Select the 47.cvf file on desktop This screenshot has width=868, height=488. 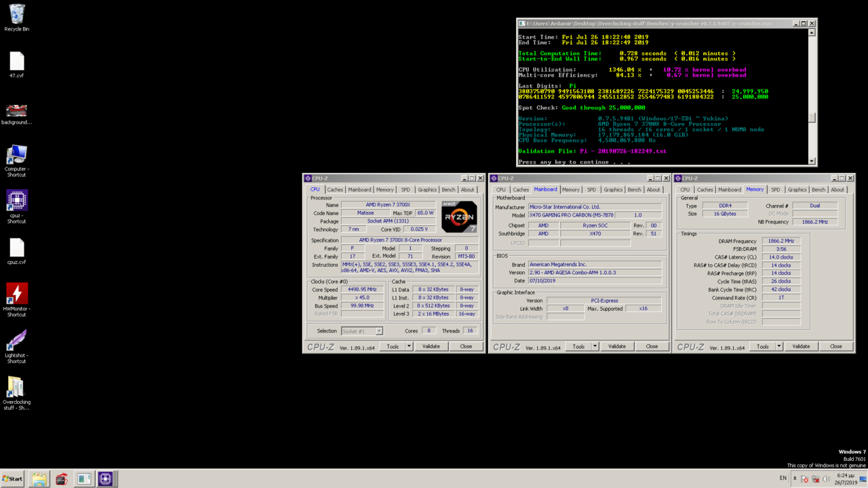tap(16, 65)
